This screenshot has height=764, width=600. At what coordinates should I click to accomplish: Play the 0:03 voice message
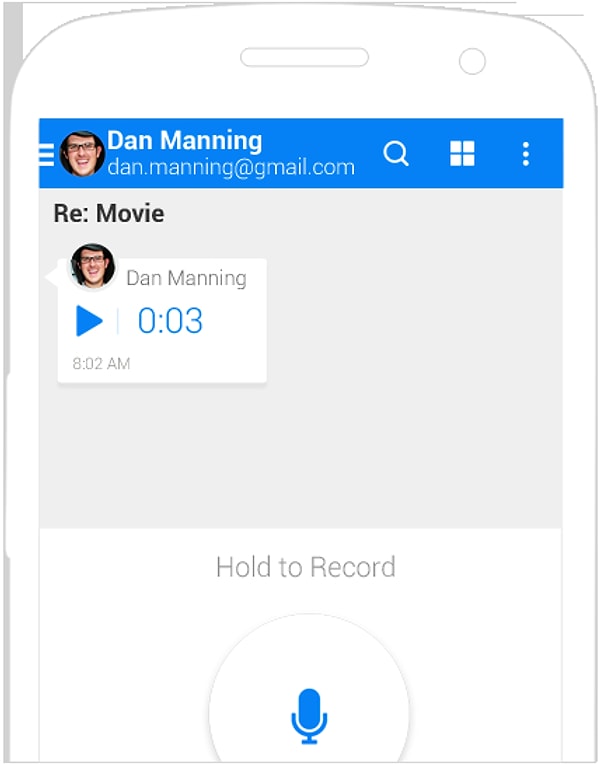[x=89, y=321]
